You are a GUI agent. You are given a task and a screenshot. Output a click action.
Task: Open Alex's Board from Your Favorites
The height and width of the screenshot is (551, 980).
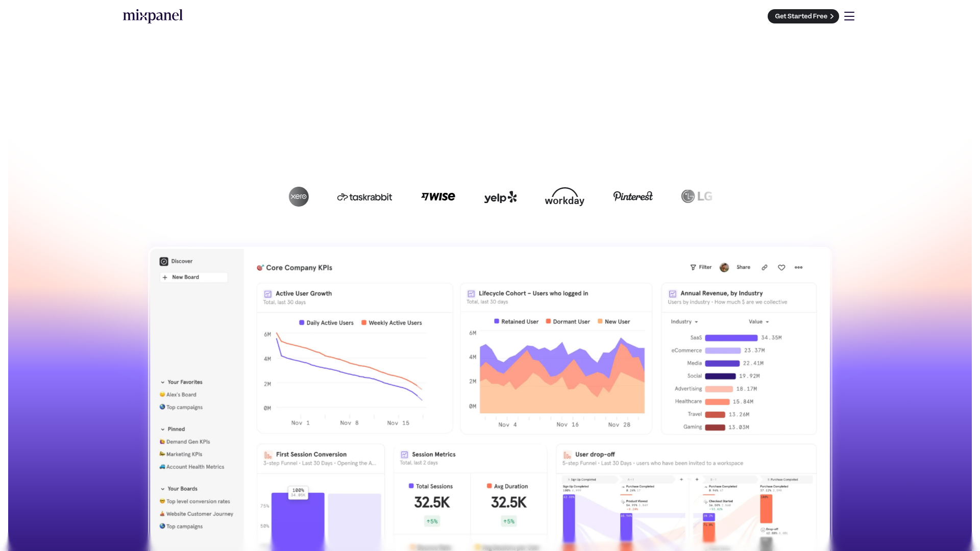[181, 394]
